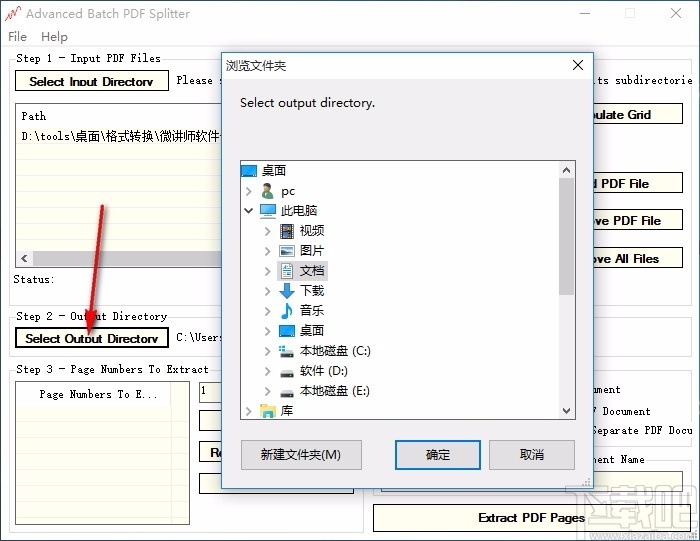Select the 文档 tree row label
Image resolution: width=700 pixels, height=541 pixels.
312,270
